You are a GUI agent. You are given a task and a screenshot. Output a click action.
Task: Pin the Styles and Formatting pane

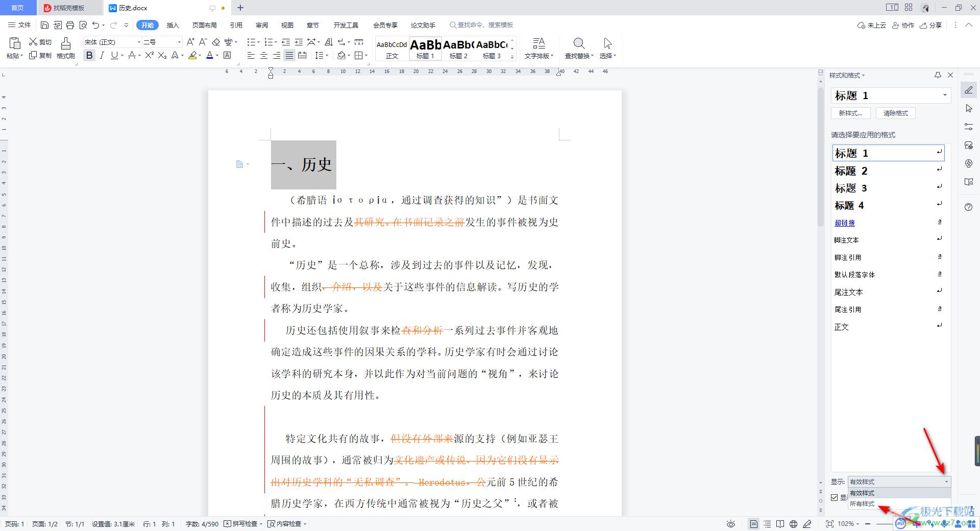(x=938, y=75)
